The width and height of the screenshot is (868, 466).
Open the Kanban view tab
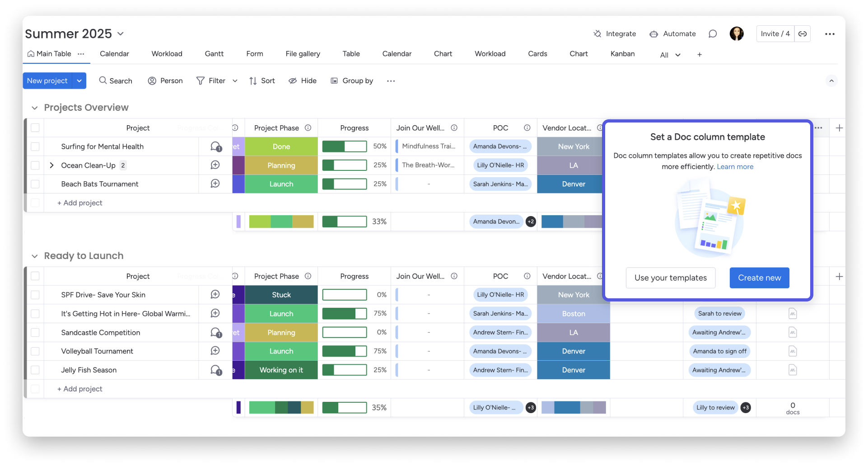(x=622, y=54)
